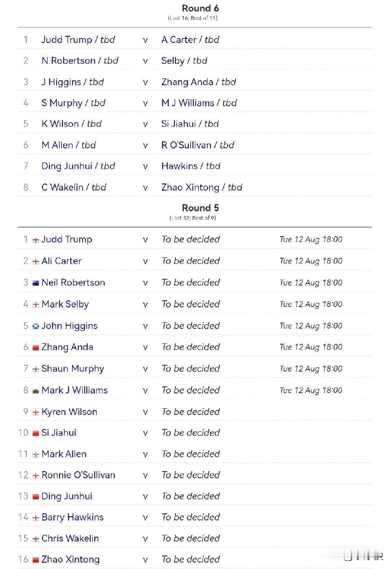Click China flag beside Zhang Anda
392x569 pixels.
36,348
